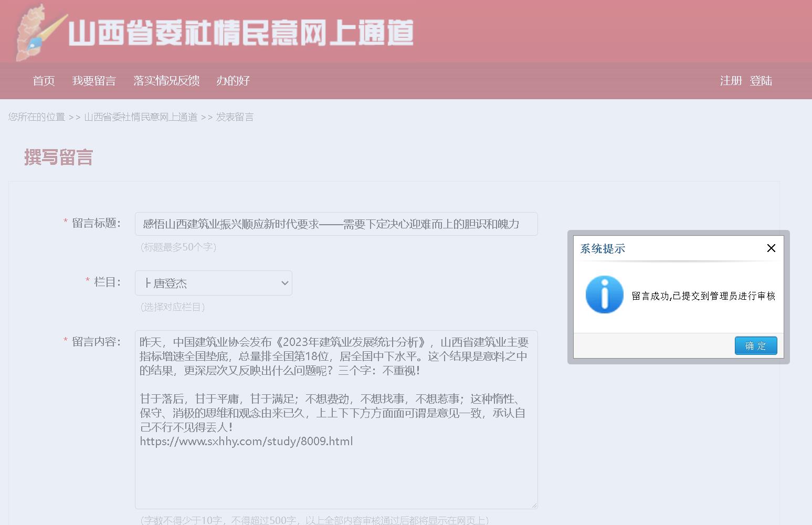Viewport: 812px width, 525px height.
Task: Click the 留言成功 message text
Action: coord(703,296)
